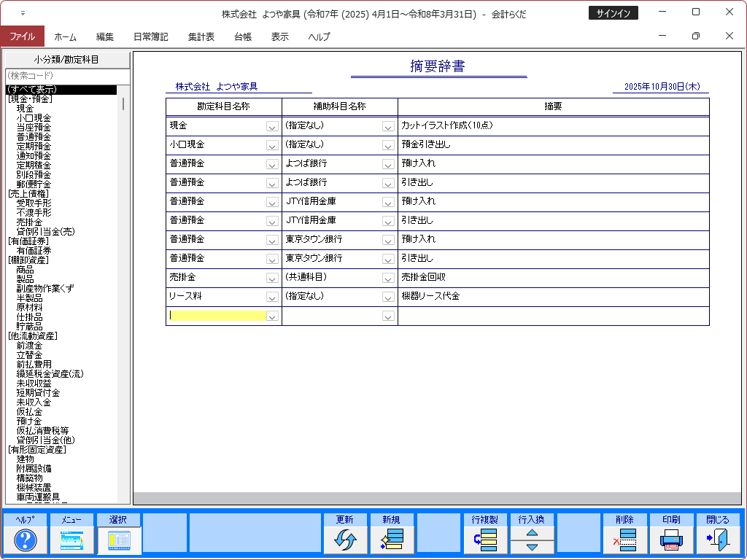Open the 日常簿記 menu
The image size is (747, 560).
pyautogui.click(x=151, y=36)
